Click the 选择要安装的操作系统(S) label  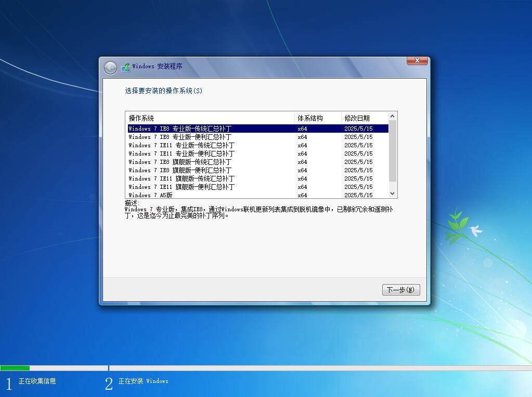(163, 91)
